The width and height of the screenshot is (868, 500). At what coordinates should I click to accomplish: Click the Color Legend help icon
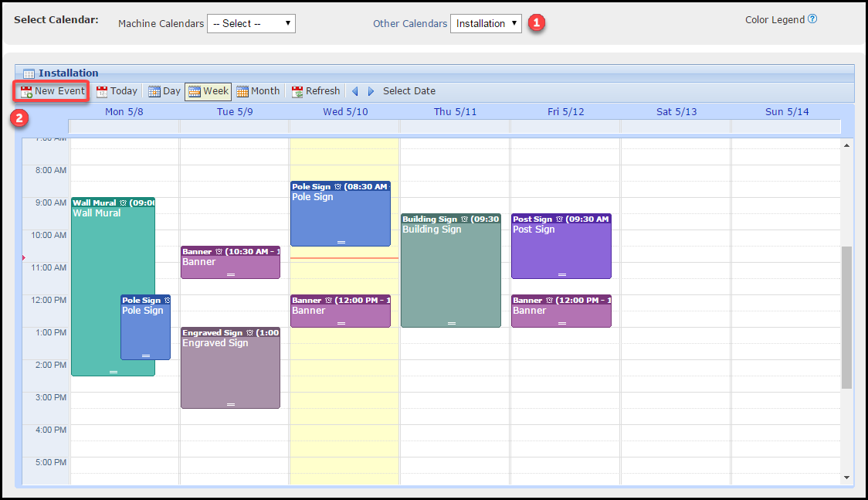coord(812,19)
